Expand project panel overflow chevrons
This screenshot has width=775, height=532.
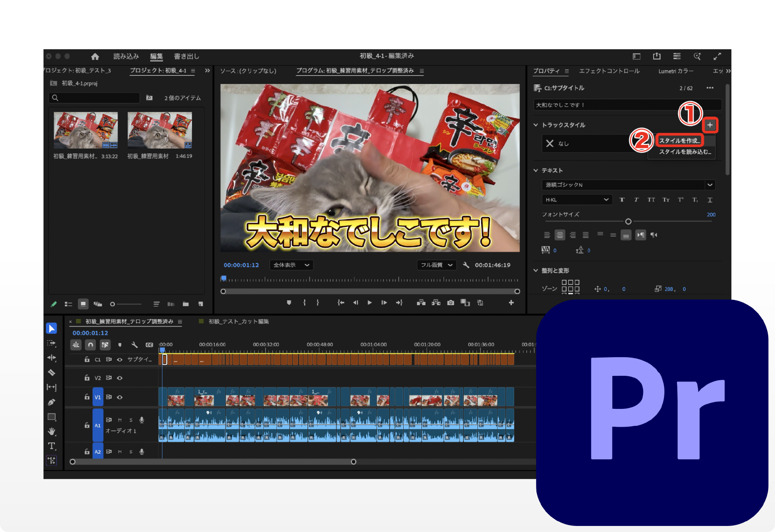(x=207, y=71)
